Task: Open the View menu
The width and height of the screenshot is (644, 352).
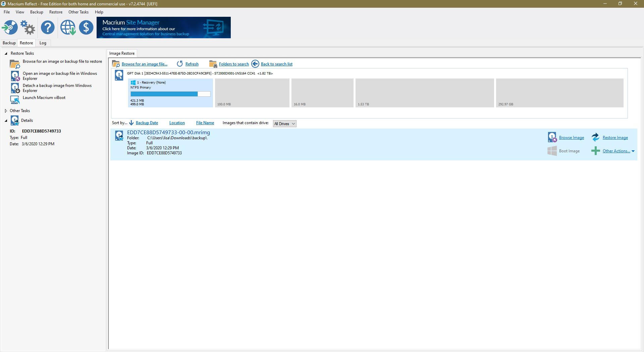Action: tap(20, 12)
